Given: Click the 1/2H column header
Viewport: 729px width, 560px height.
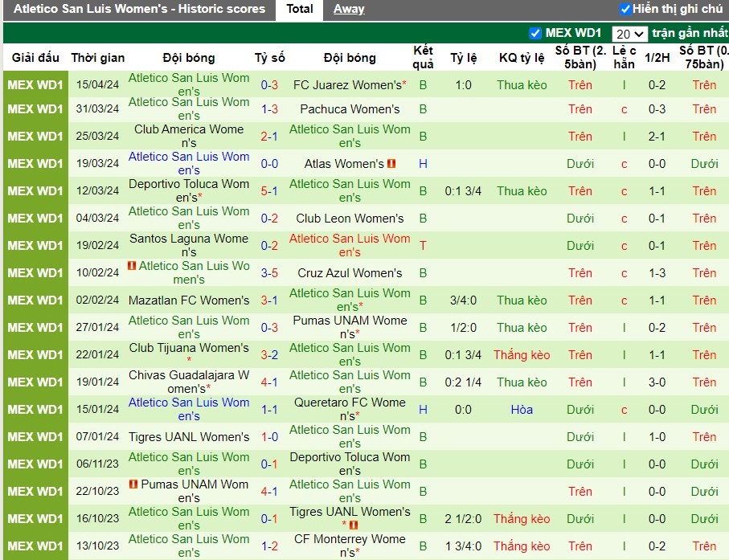Looking at the screenshot, I should click(657, 58).
